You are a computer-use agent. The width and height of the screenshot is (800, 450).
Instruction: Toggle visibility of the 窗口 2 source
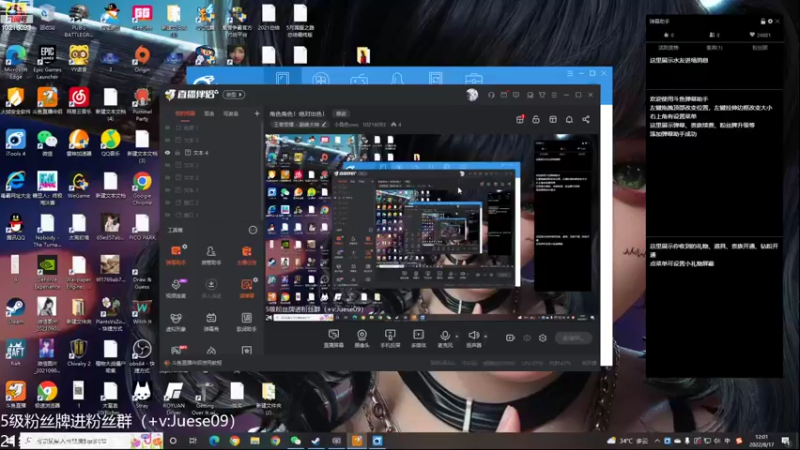coord(167,203)
